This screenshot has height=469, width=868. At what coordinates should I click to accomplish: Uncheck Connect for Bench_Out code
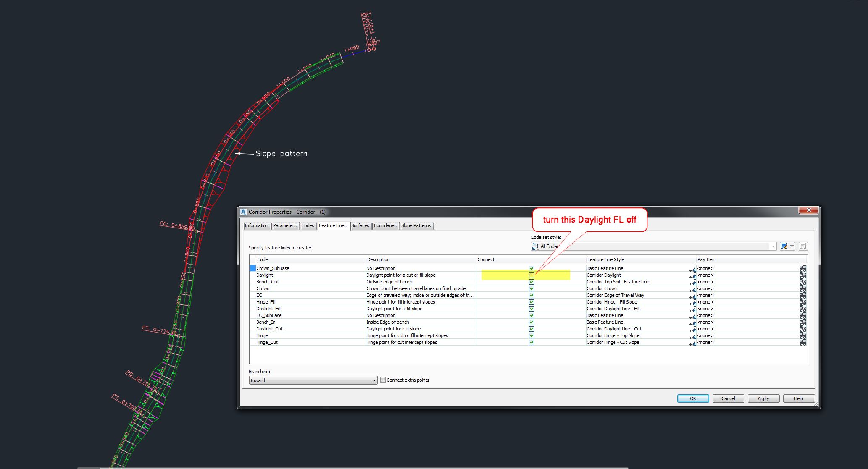[x=531, y=282]
